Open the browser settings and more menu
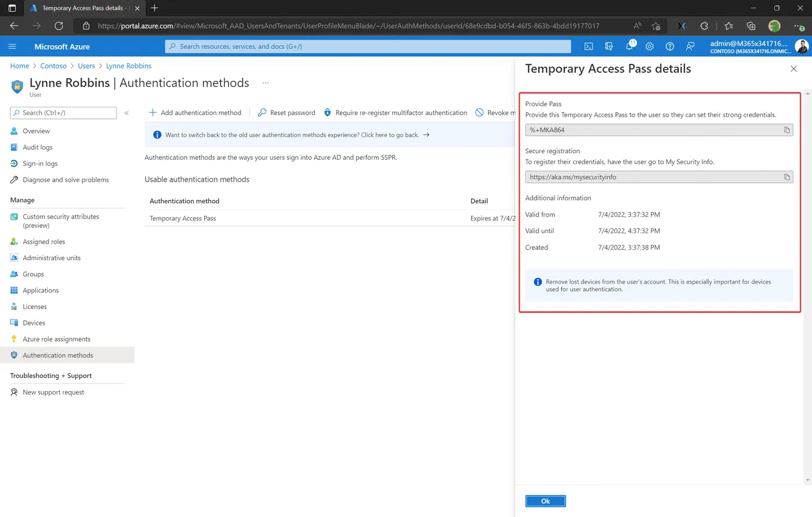The image size is (812, 517). pyautogui.click(x=798, y=26)
